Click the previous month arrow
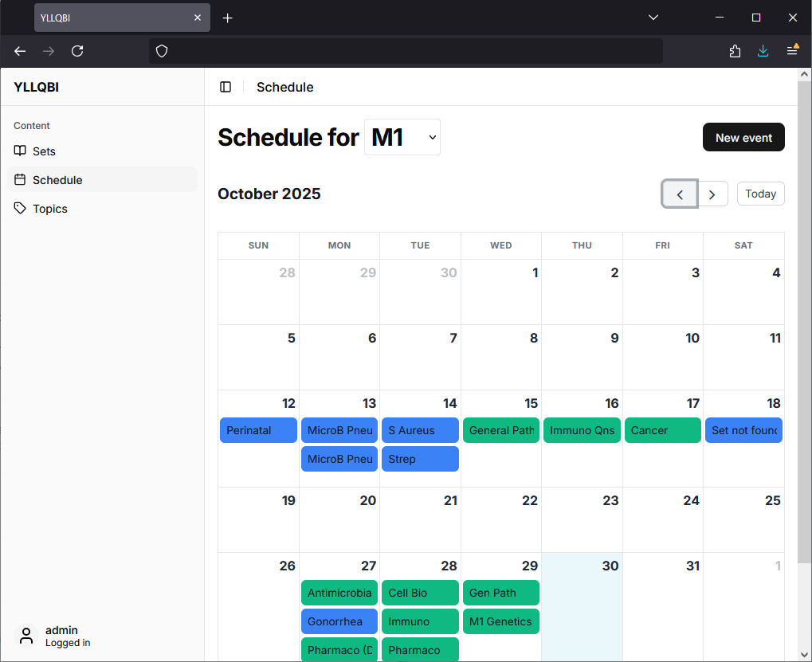The height and width of the screenshot is (662, 812). click(679, 194)
